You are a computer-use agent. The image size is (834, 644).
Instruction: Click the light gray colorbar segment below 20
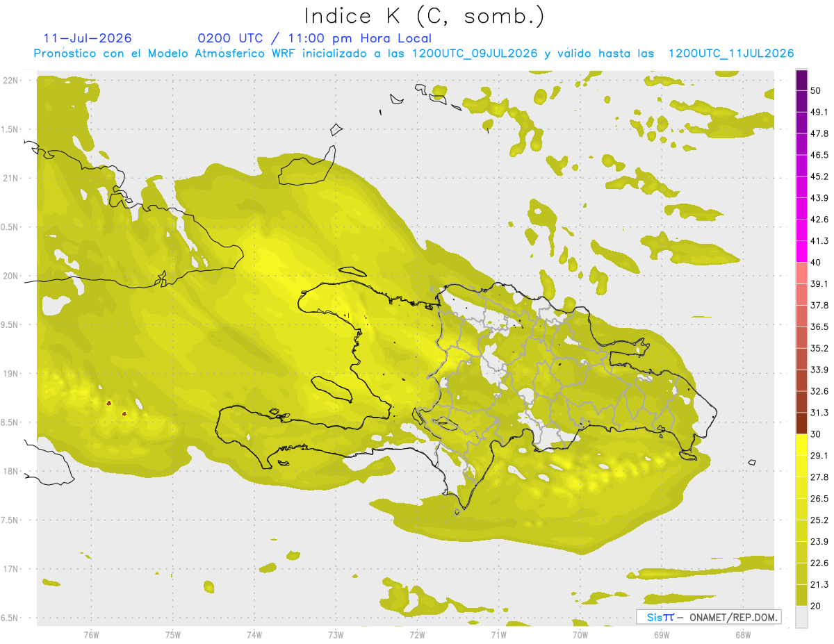point(801,617)
